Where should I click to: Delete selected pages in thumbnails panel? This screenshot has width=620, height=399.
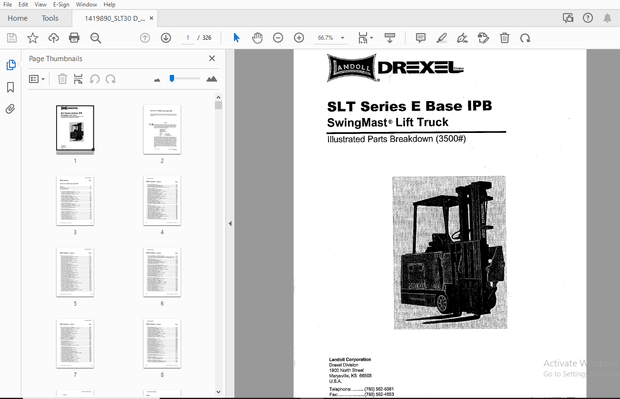coord(62,79)
